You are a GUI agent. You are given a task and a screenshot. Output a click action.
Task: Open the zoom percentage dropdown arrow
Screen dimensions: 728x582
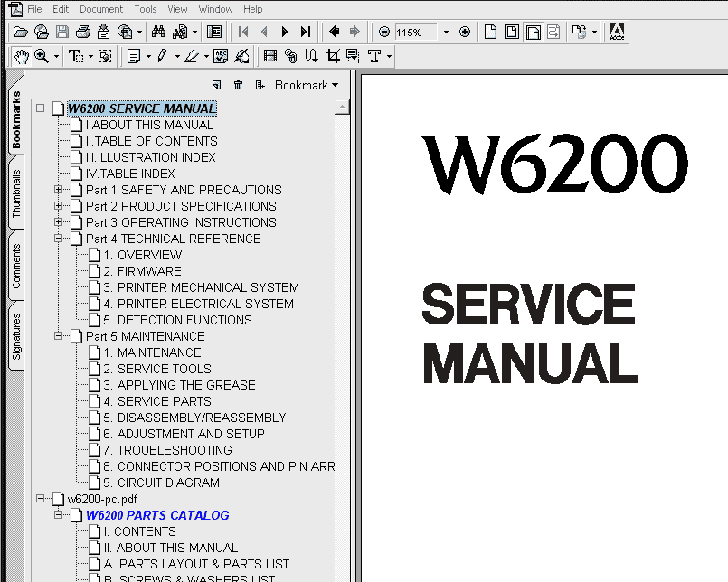click(446, 33)
